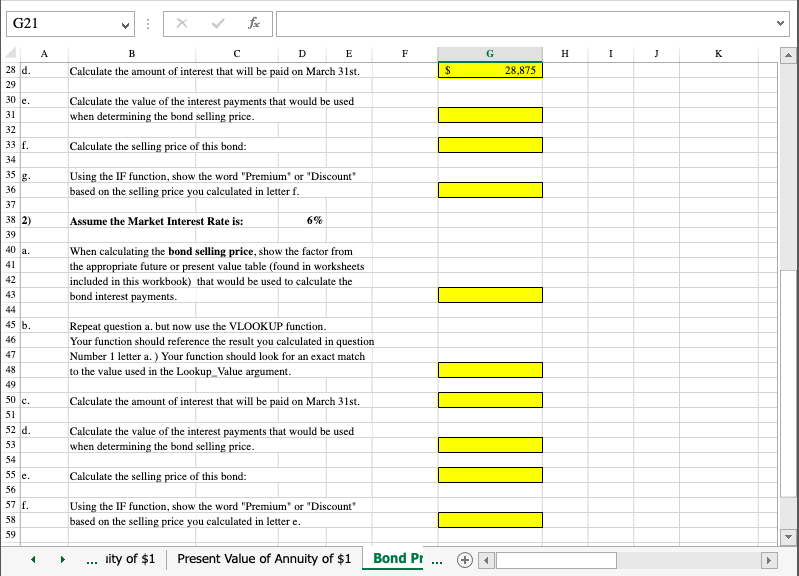799x576 pixels.
Task: Click horizontal scrollbar right arrow
Action: click(768, 560)
